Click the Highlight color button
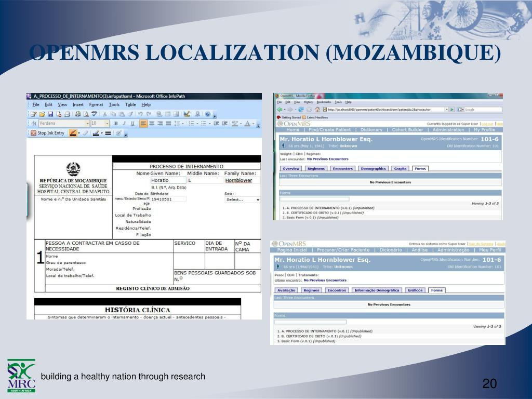 pos(234,124)
